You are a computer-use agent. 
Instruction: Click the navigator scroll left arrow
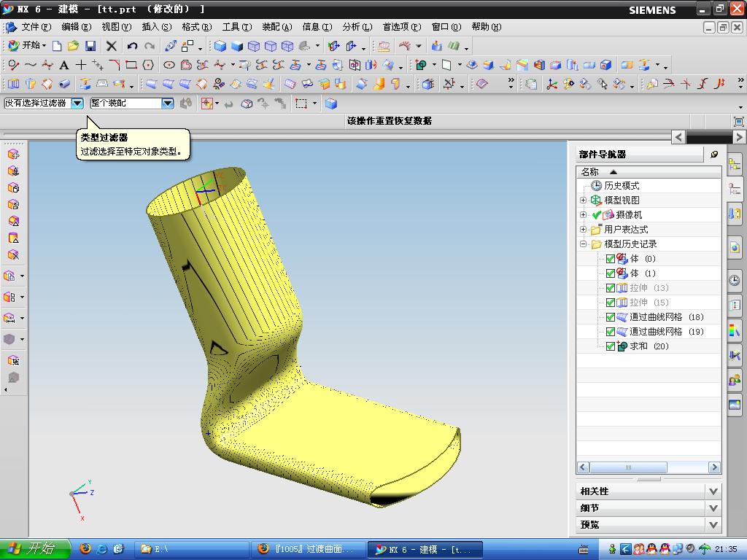(583, 467)
